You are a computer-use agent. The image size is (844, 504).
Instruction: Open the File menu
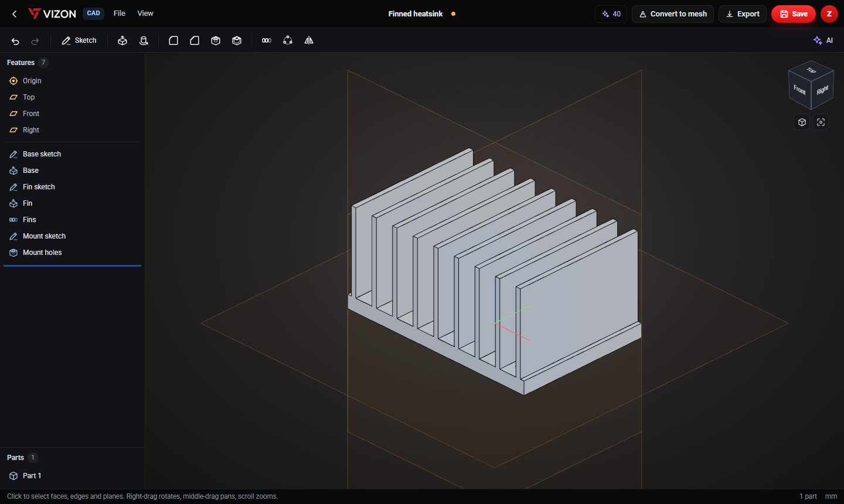click(x=120, y=13)
